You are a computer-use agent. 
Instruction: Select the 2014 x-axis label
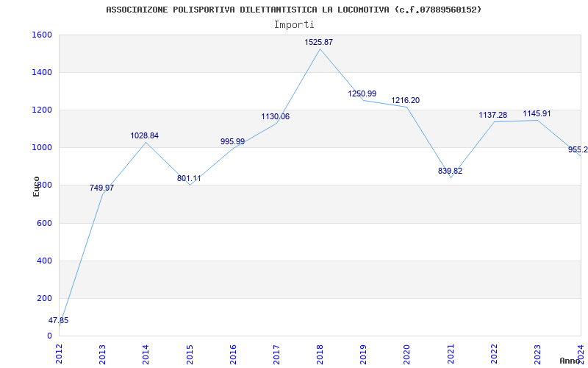[x=146, y=354]
